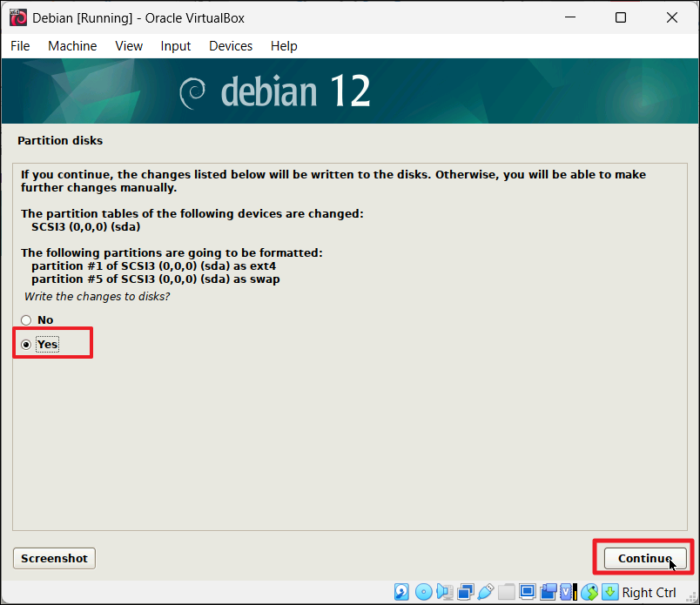Click the Screenshot button

[x=54, y=558]
